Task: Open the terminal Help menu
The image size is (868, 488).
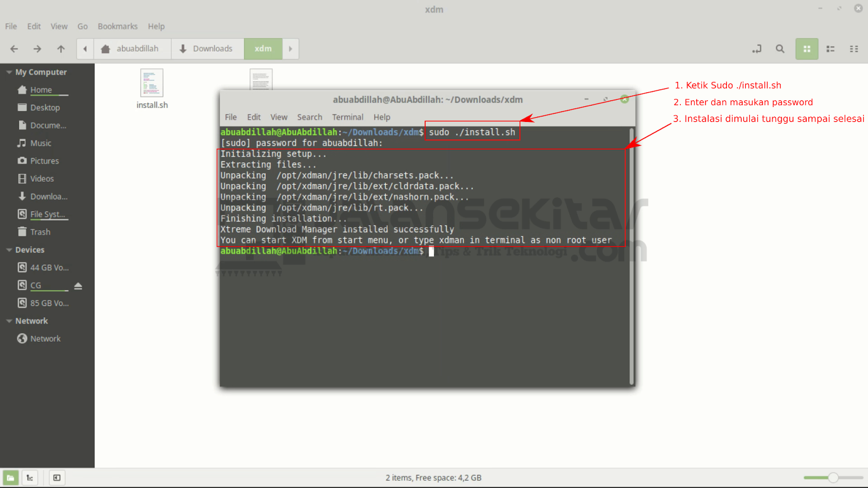Action: (382, 117)
